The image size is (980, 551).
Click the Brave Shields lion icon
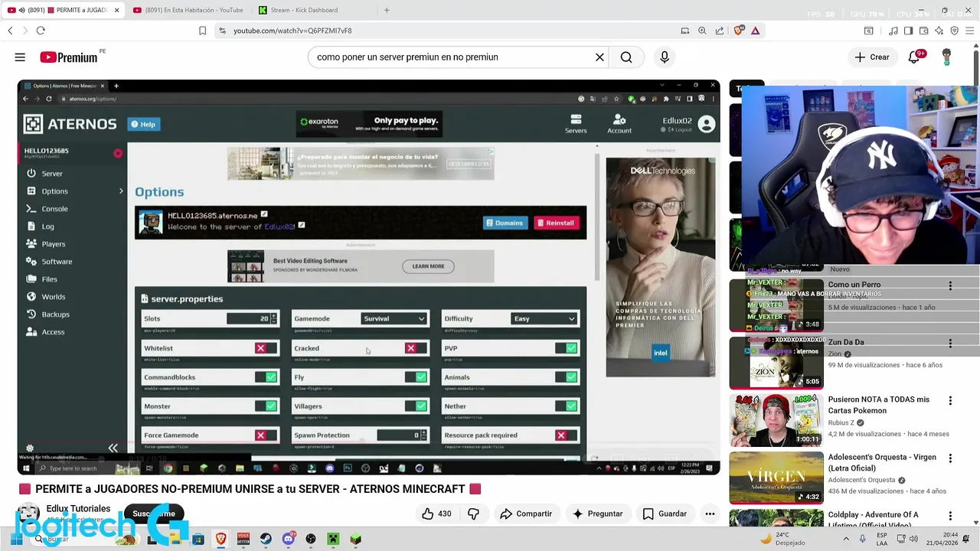[739, 31]
